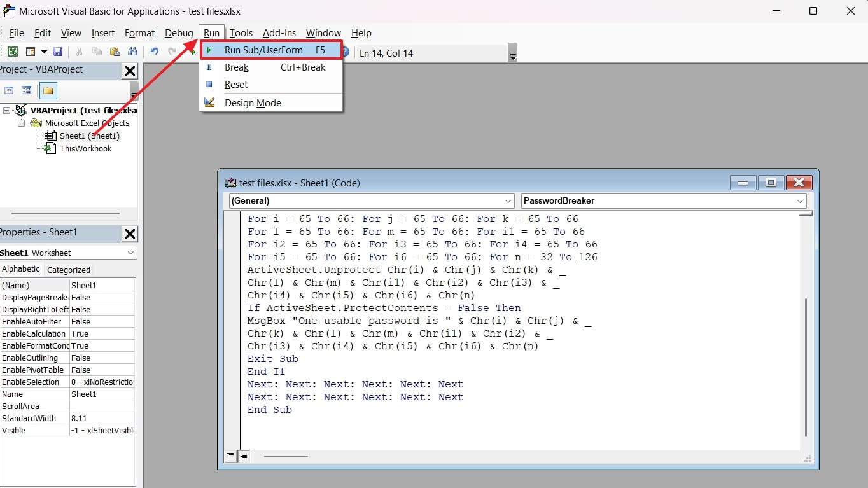Image resolution: width=868 pixels, height=488 pixels.
Task: Select ThisWorkbook in project tree
Action: (x=85, y=148)
